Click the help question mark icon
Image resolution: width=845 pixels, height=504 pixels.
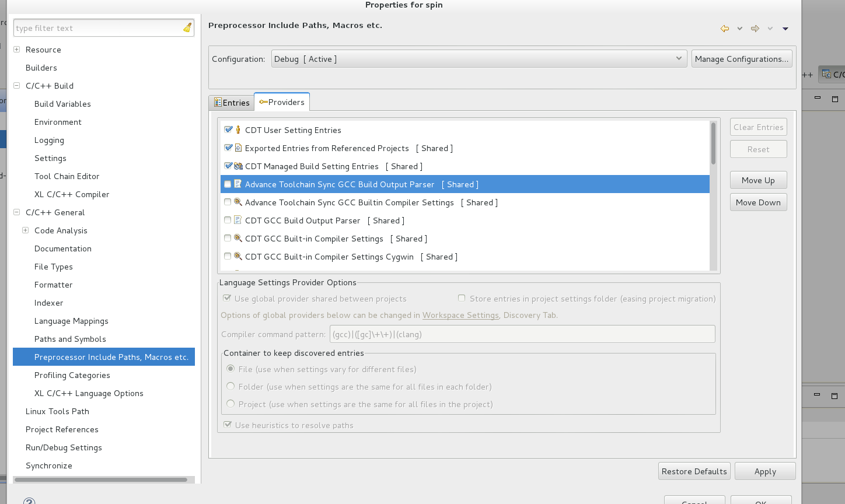29,501
